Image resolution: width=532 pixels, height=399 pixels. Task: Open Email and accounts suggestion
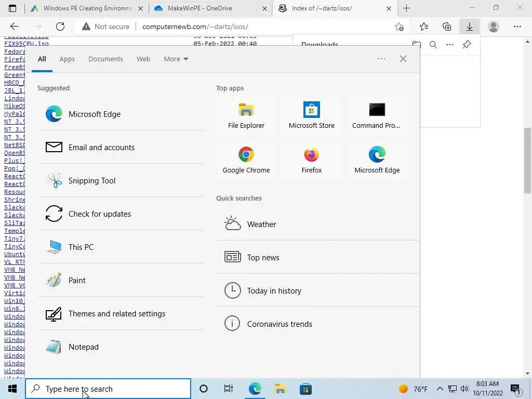coord(121,147)
